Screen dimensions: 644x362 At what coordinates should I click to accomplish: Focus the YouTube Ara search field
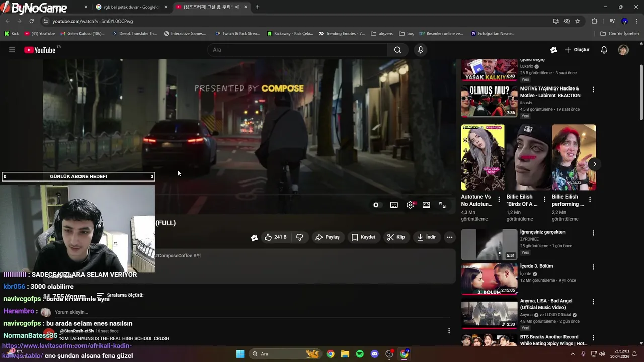point(297,50)
